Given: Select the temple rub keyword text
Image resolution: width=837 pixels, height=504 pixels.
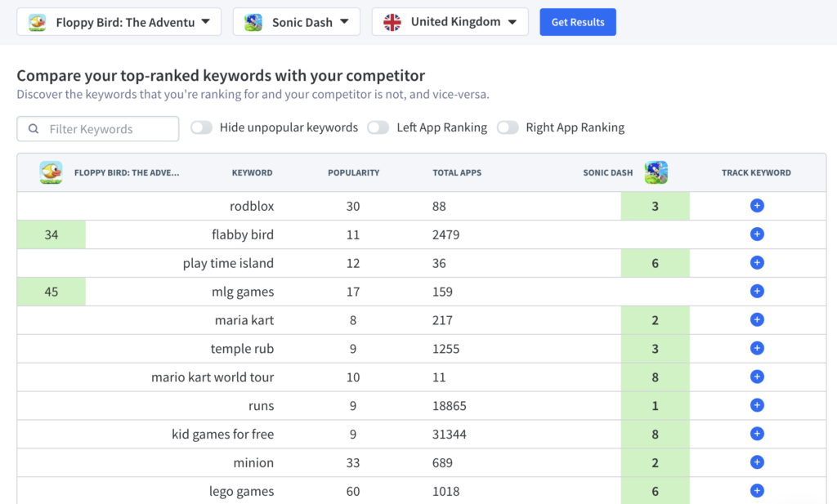Looking at the screenshot, I should tap(242, 349).
